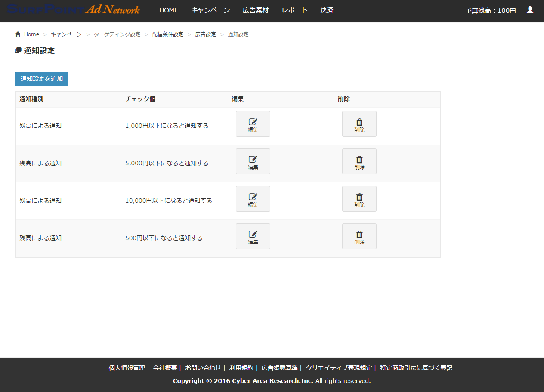Edit the 10,000円 notification row
The image size is (544, 392).
click(x=253, y=199)
